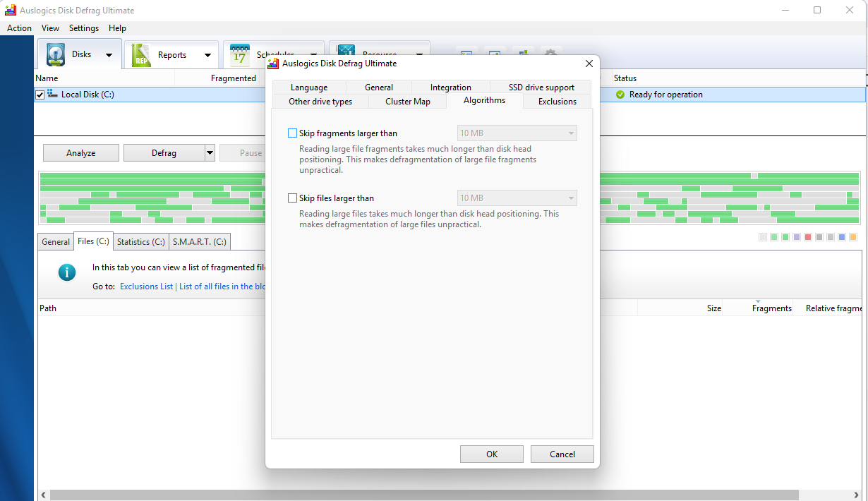
Task: Switch to the dialog's General tab
Action: [379, 87]
